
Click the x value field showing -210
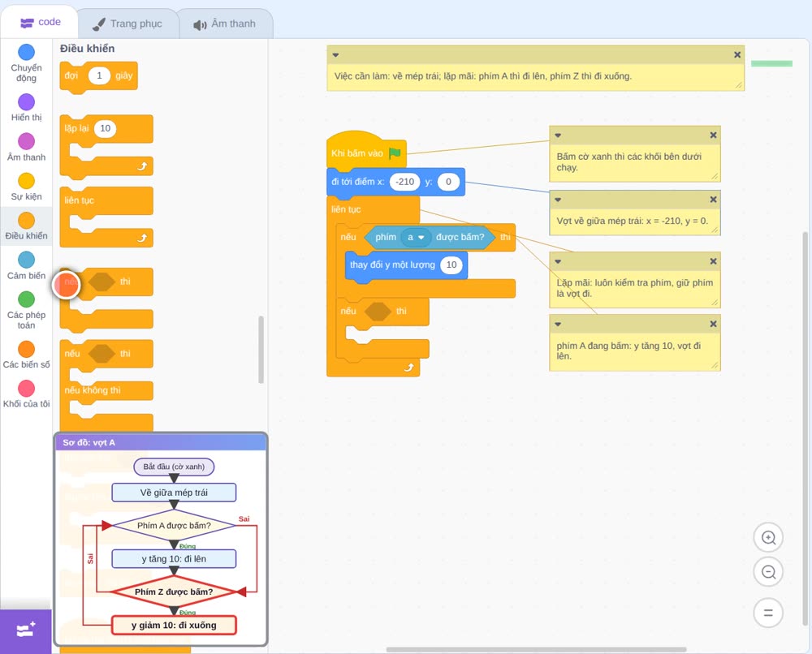click(x=404, y=182)
